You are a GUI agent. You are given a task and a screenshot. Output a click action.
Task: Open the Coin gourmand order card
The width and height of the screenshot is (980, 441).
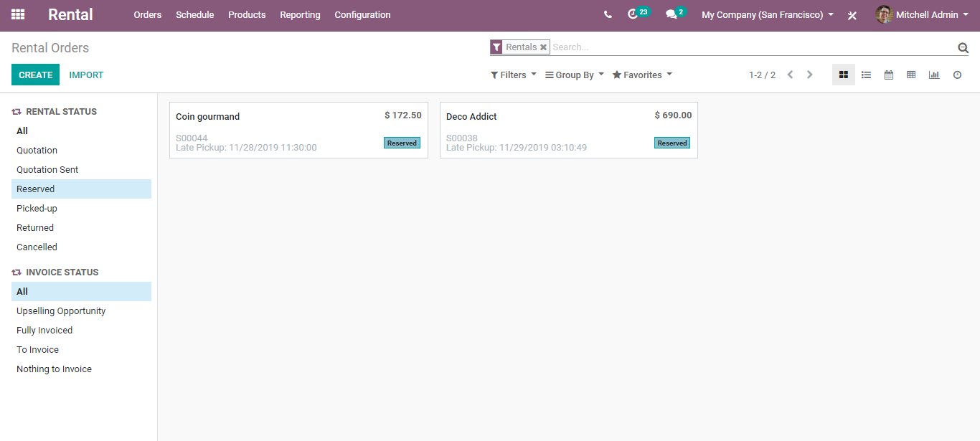[298, 130]
